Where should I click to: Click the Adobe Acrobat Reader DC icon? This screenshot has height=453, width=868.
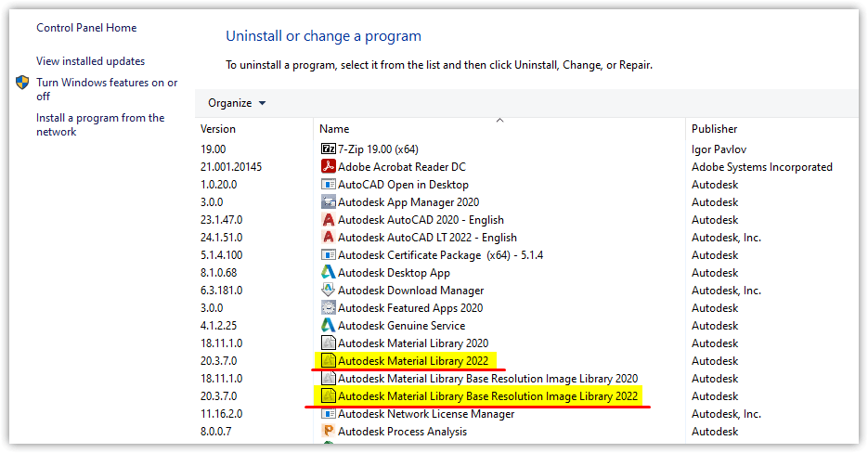tap(329, 166)
